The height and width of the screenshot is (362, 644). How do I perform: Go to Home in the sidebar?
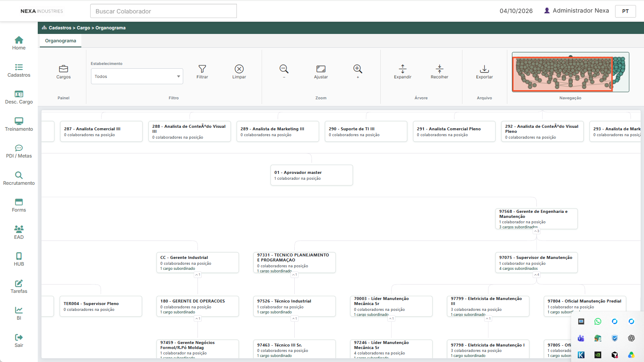tap(19, 43)
